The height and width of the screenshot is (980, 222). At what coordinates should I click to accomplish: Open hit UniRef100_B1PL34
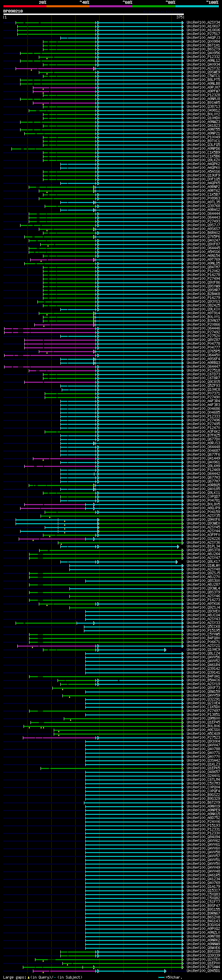pos(203,547)
